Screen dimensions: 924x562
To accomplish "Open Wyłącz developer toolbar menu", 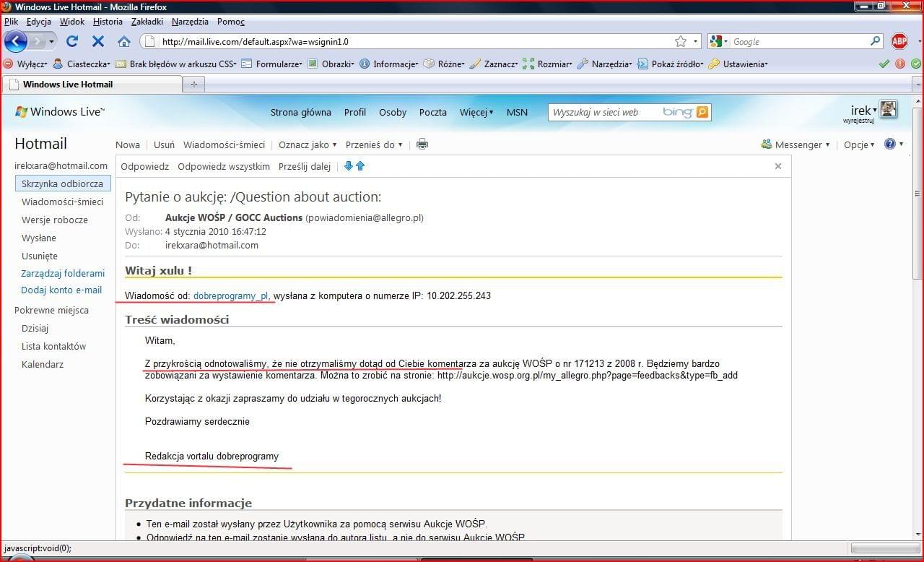I will pos(26,64).
